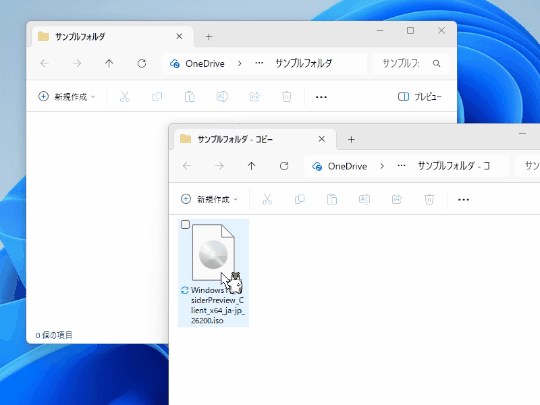Tick the ISO file selection checkbox
The image size is (540, 405).
(185, 225)
